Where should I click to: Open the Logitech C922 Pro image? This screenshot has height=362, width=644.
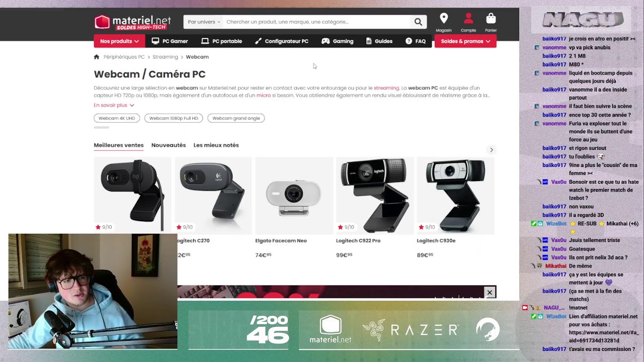point(375,195)
